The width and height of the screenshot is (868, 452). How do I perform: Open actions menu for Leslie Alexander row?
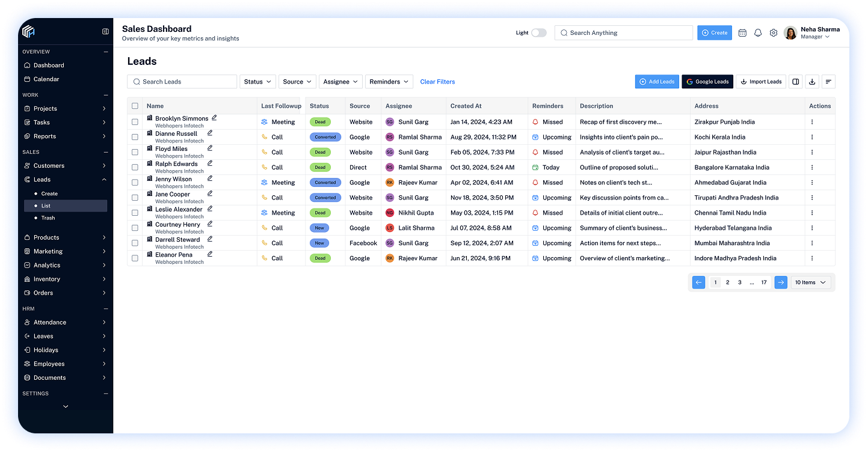pyautogui.click(x=812, y=213)
